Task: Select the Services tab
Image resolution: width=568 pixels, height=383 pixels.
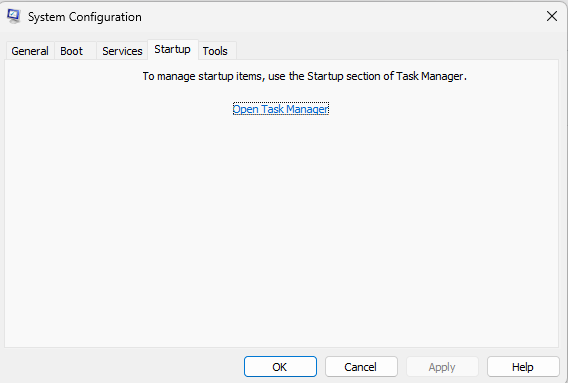Action: [x=122, y=51]
